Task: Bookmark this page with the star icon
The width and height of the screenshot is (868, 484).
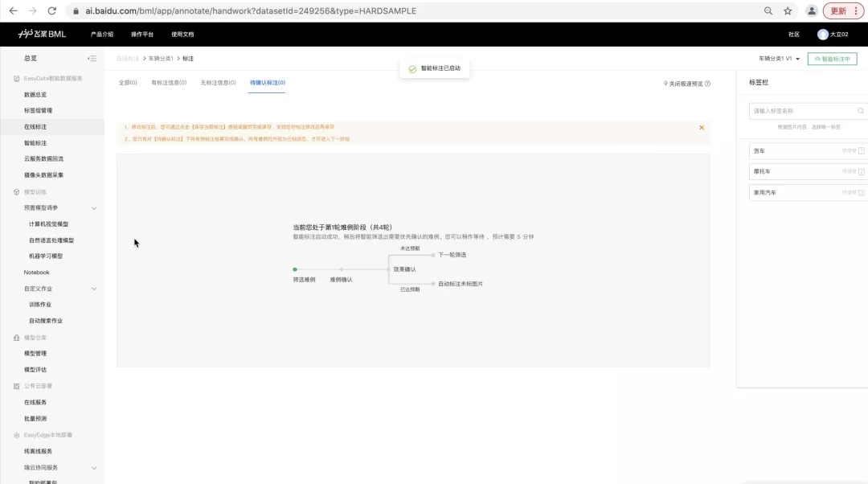Action: 787,10
